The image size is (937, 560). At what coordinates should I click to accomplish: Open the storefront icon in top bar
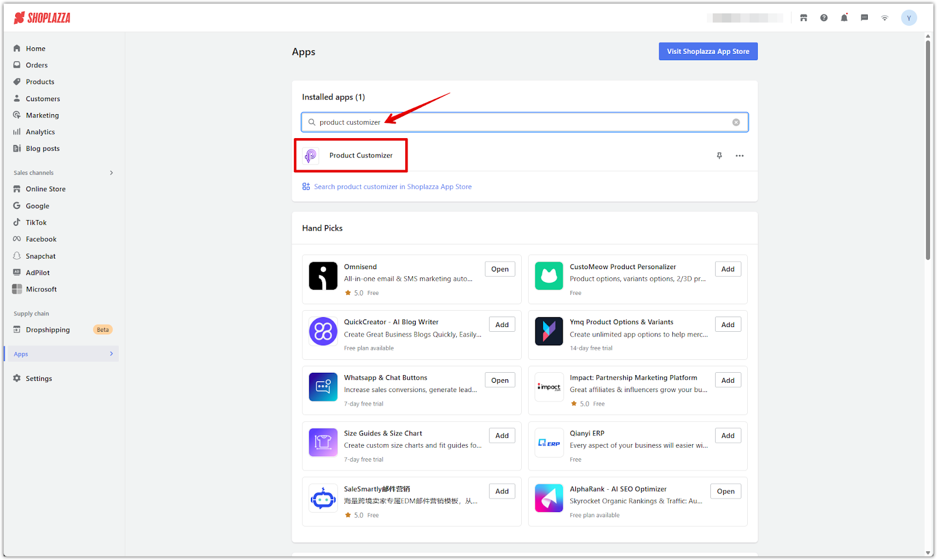pos(803,18)
